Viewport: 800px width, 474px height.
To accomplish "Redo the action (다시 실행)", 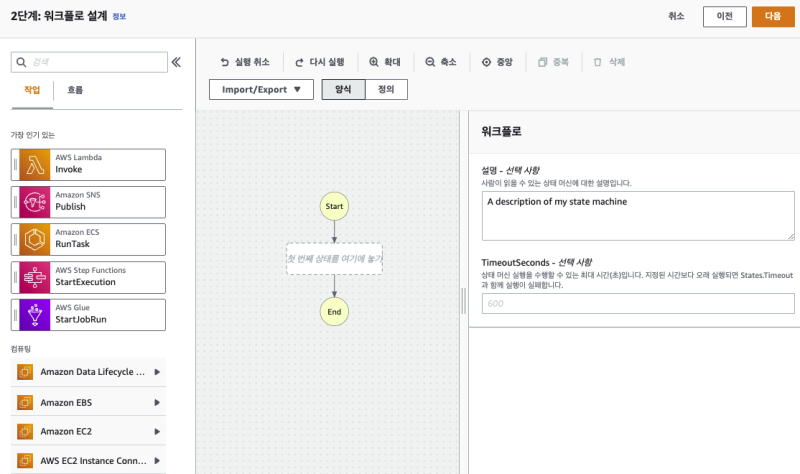I will (x=320, y=62).
